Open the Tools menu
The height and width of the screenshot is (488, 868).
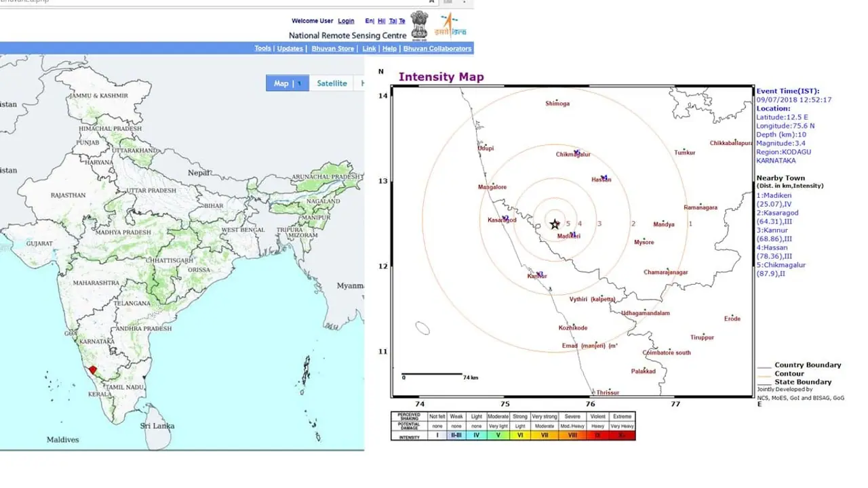262,49
